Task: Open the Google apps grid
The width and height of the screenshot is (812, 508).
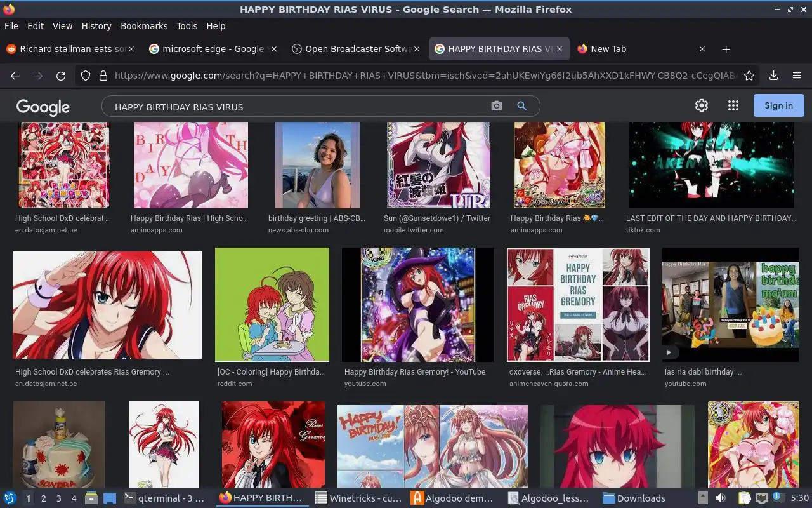Action: [x=733, y=105]
